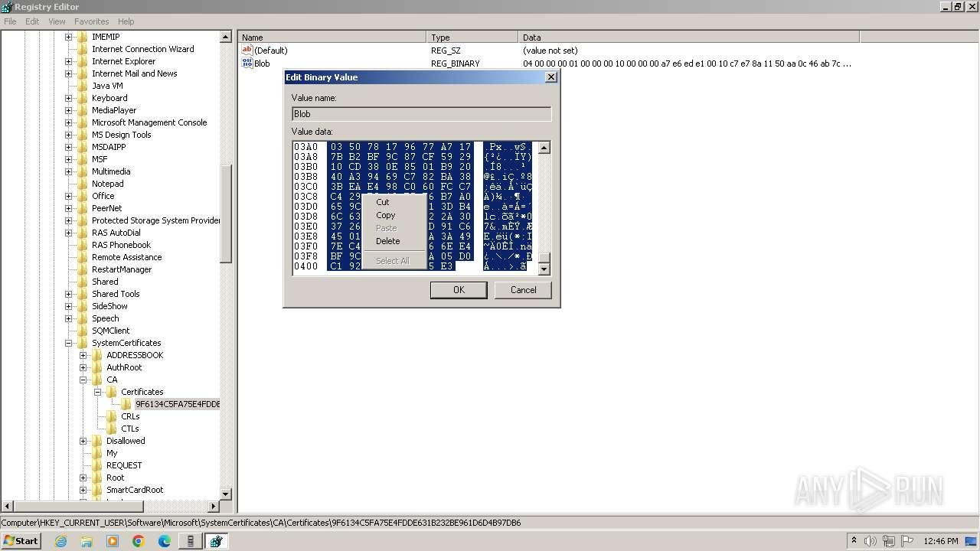Viewport: 980px width, 551px height.
Task: Select the Notepad folder icon
Action: click(83, 184)
